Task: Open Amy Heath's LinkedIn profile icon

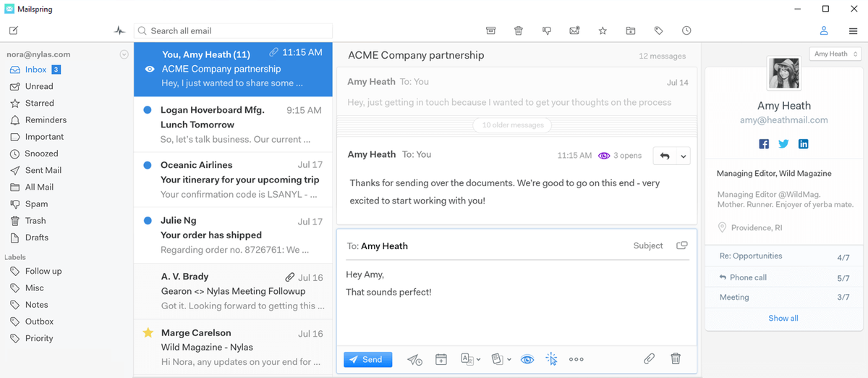Action: click(803, 144)
